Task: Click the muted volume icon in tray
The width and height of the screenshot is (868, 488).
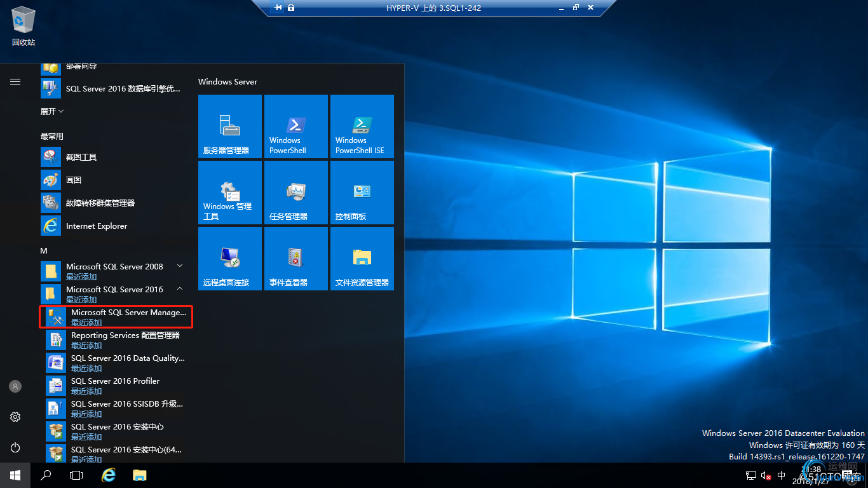Action: point(766,475)
